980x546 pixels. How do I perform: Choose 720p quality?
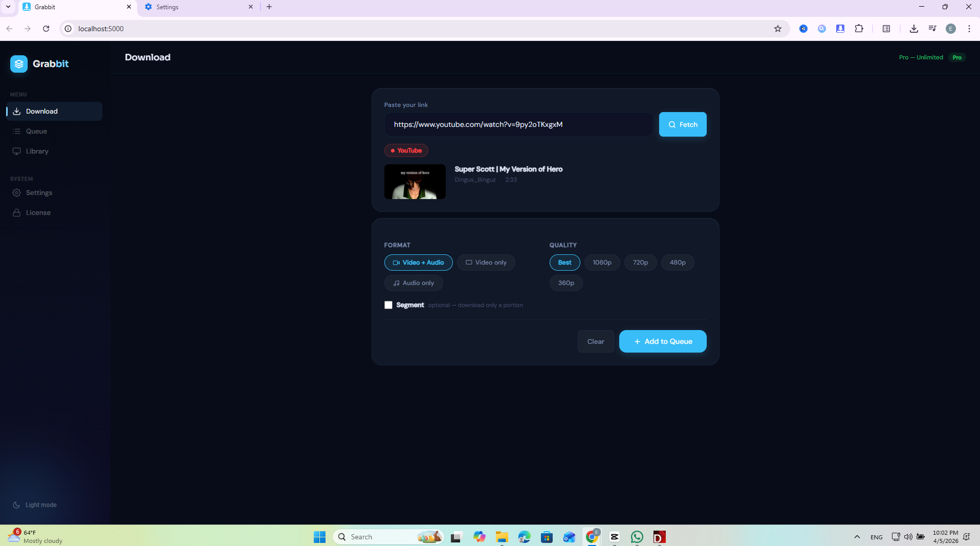pyautogui.click(x=641, y=263)
